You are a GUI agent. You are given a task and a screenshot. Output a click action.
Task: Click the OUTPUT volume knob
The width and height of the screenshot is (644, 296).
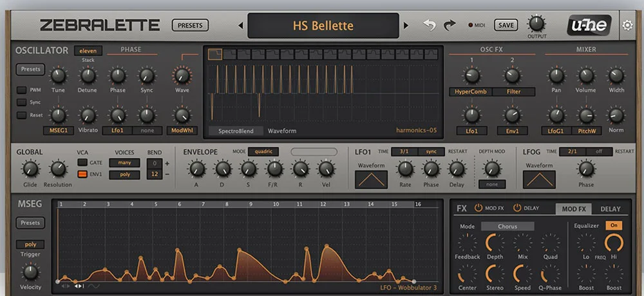point(536,24)
